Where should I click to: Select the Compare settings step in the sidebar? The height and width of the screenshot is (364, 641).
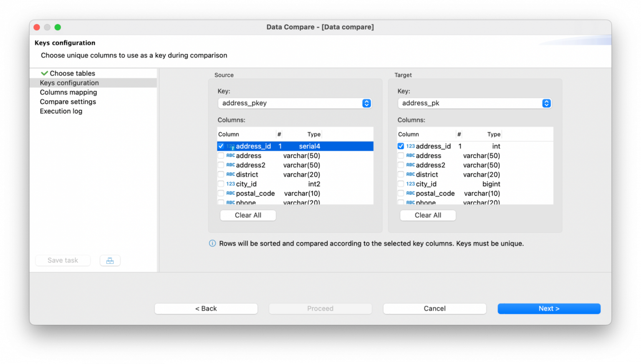point(68,102)
